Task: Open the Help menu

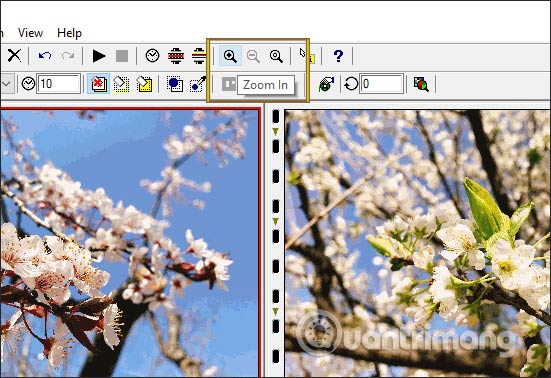Action: tap(69, 33)
